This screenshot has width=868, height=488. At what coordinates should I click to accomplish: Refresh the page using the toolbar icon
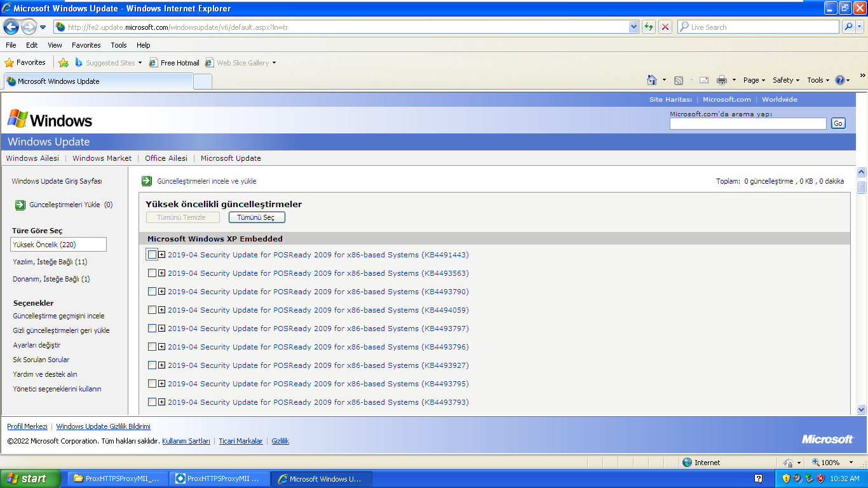(649, 27)
